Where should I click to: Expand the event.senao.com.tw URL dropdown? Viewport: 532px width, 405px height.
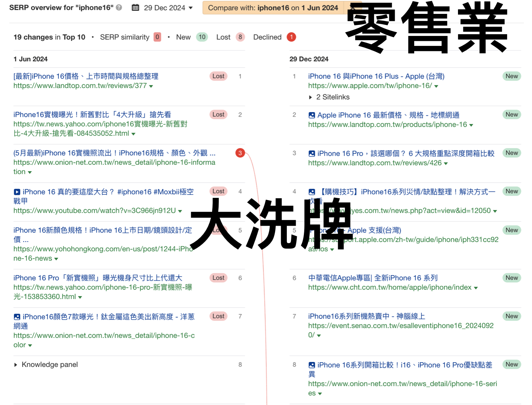coord(319,336)
